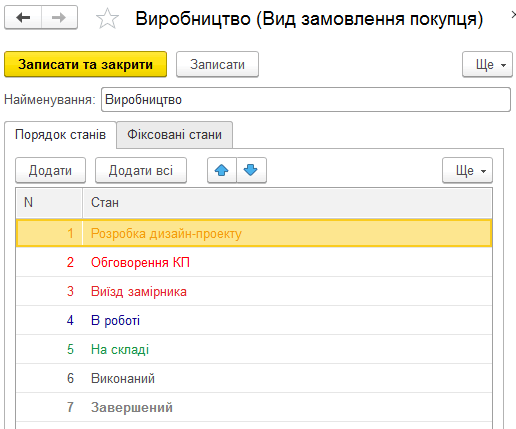Select row 'Виконаний'
The width and height of the screenshot is (516, 429).
[x=254, y=378]
